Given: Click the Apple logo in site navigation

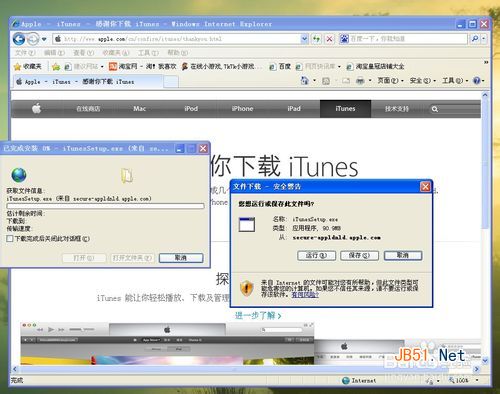Looking at the screenshot, I should click(36, 108).
